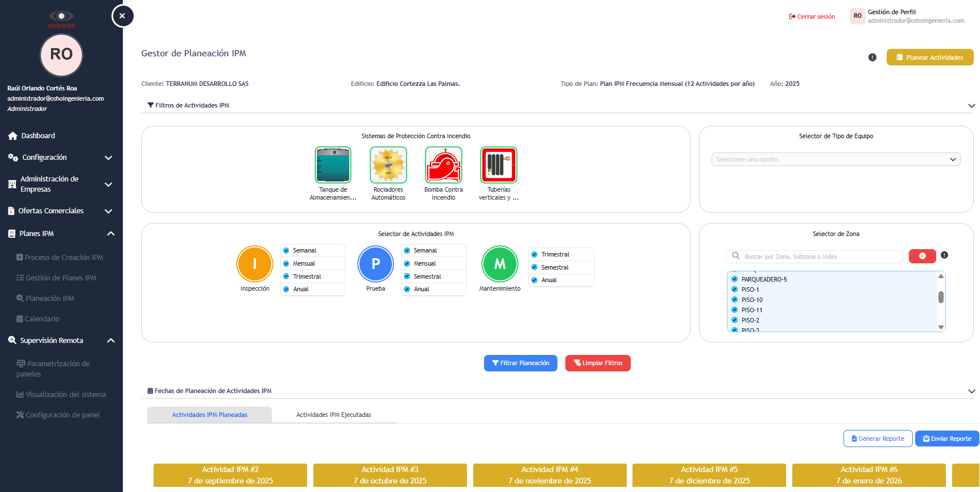
Task: Click the blue Prueba activity icon
Action: [375, 264]
